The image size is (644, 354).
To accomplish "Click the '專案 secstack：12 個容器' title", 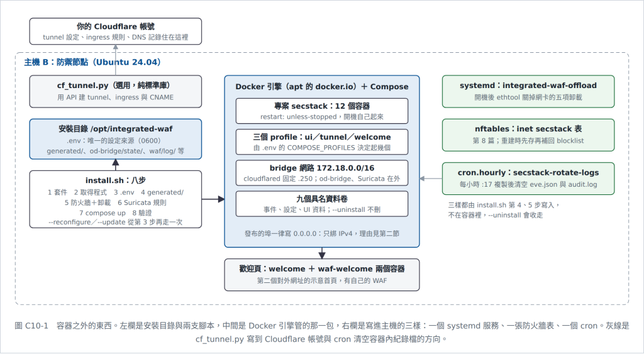I will [322, 106].
